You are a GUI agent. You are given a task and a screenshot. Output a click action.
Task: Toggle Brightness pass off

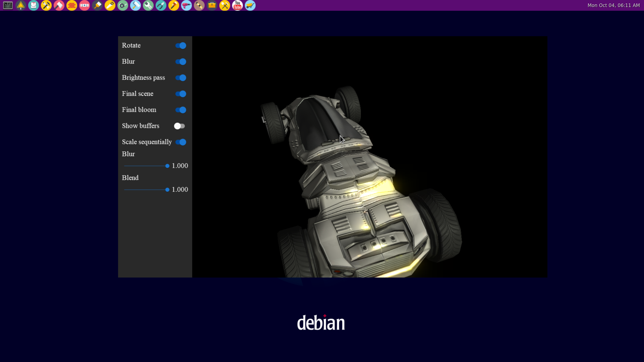[180, 78]
